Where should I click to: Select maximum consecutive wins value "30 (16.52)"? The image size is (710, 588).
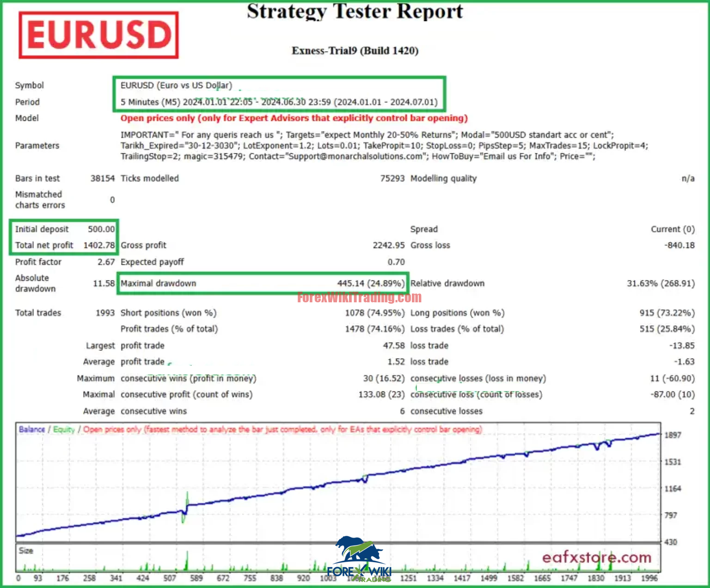(384, 379)
